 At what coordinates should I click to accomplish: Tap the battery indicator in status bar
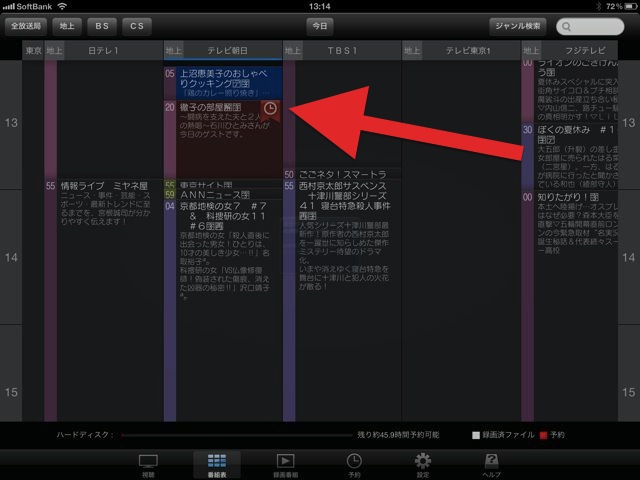pos(630,7)
